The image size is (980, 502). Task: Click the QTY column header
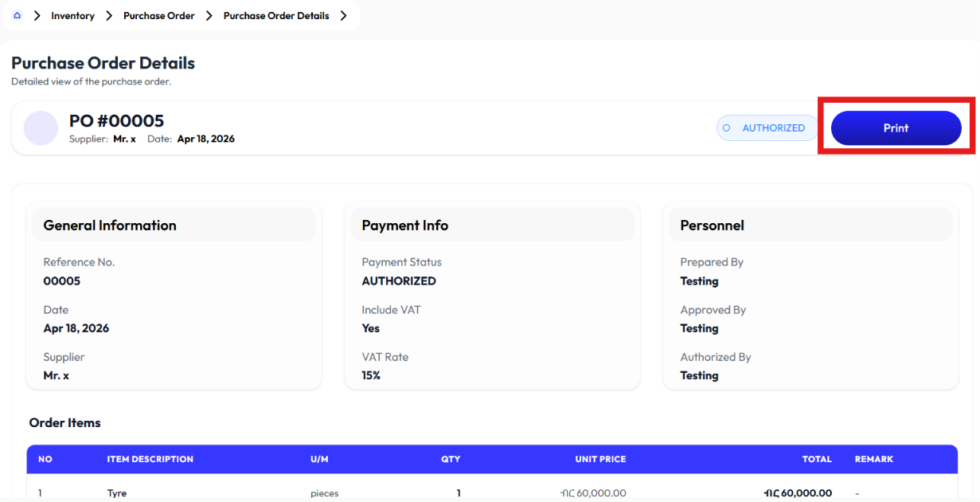coord(451,459)
